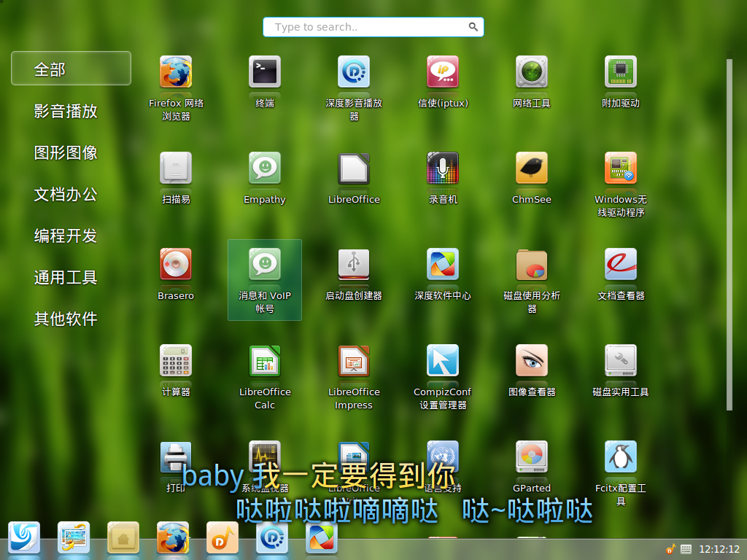
Task: Show the 图形图像 category
Action: point(66,152)
